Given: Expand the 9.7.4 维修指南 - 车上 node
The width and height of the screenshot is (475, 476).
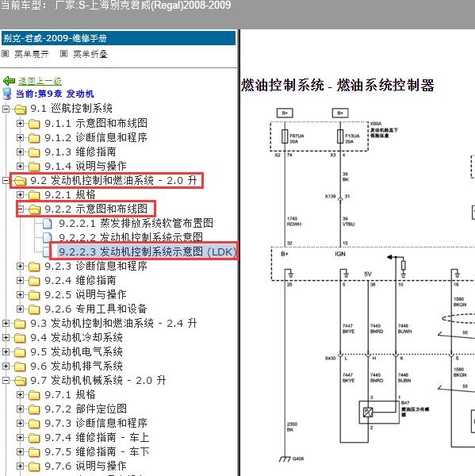Looking at the screenshot, I should [20, 437].
